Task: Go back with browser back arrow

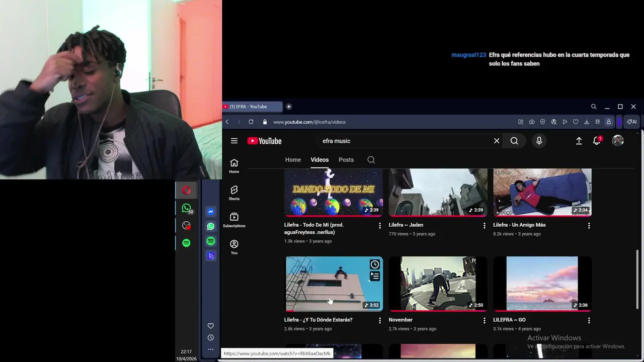Action: coord(227,122)
